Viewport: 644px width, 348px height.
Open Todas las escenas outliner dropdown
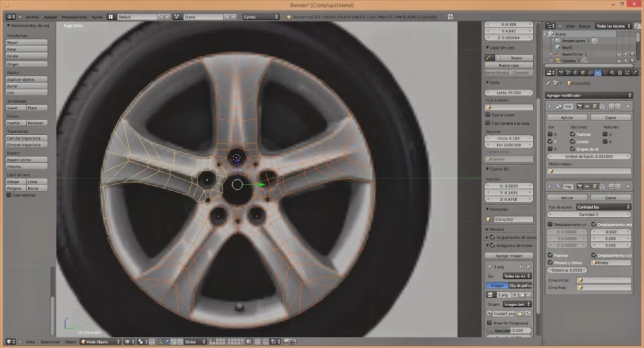click(x=613, y=26)
